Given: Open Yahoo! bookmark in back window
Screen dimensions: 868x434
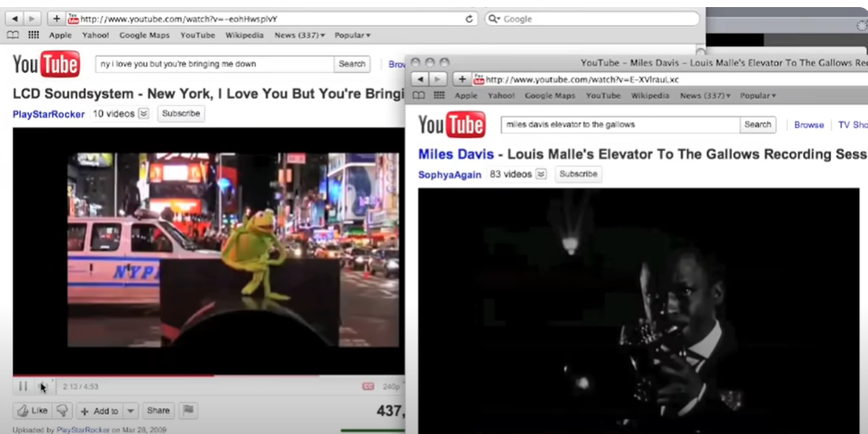Looking at the screenshot, I should [x=96, y=35].
